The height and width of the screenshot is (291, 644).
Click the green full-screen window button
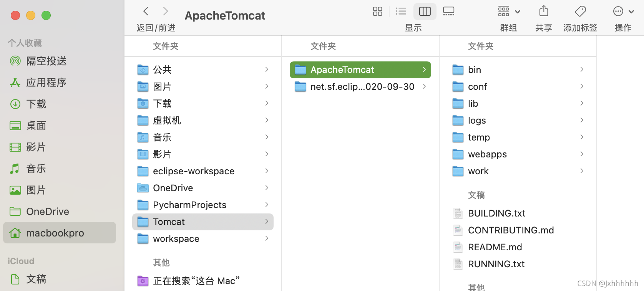coord(46,15)
